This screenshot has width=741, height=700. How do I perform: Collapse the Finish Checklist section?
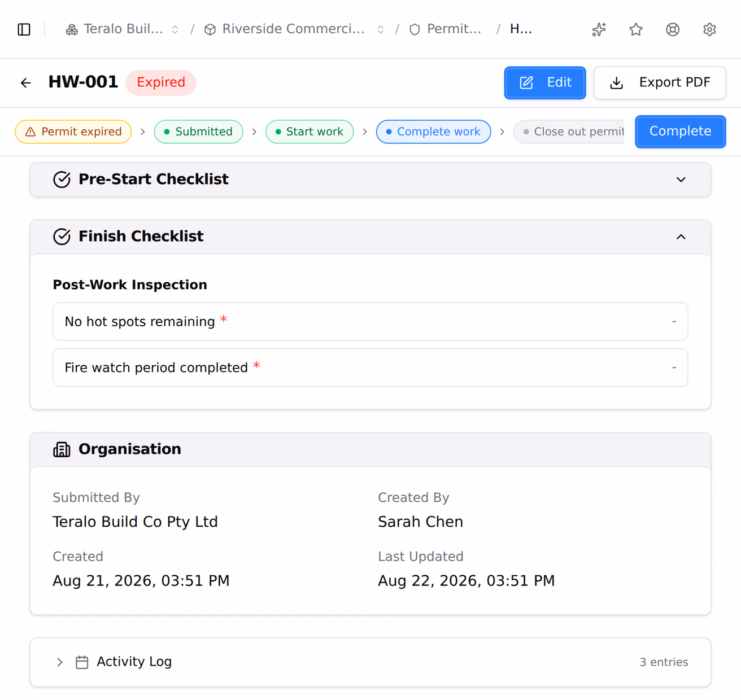pyautogui.click(x=681, y=237)
